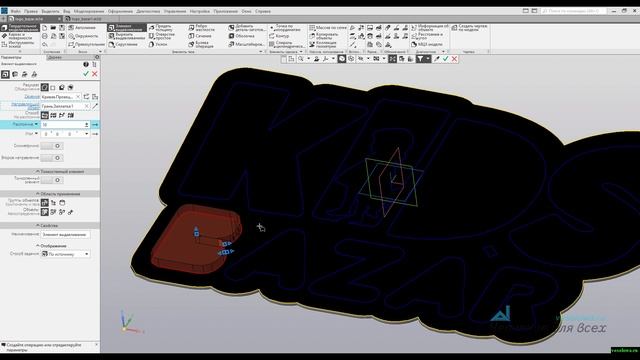
Task: Click the Name (Наименование) input field
Action: click(x=65, y=235)
